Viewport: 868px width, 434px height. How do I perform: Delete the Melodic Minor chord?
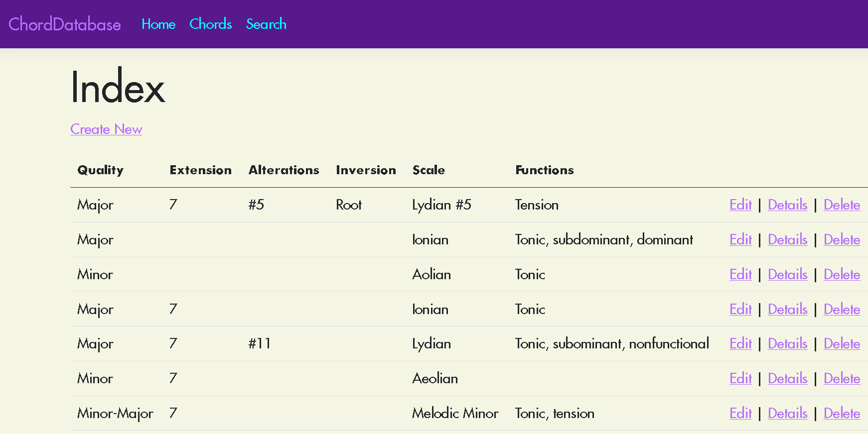(x=842, y=413)
